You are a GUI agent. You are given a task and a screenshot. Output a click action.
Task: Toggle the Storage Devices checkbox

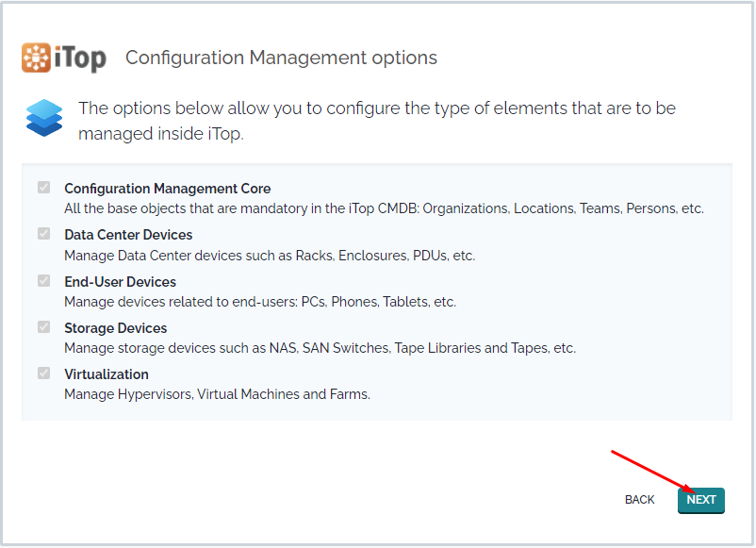tap(44, 326)
